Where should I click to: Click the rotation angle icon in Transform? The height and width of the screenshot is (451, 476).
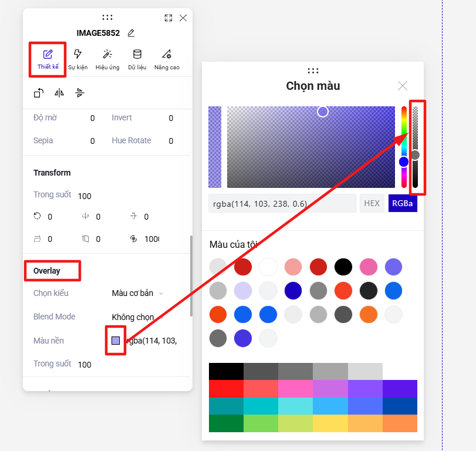point(37,216)
